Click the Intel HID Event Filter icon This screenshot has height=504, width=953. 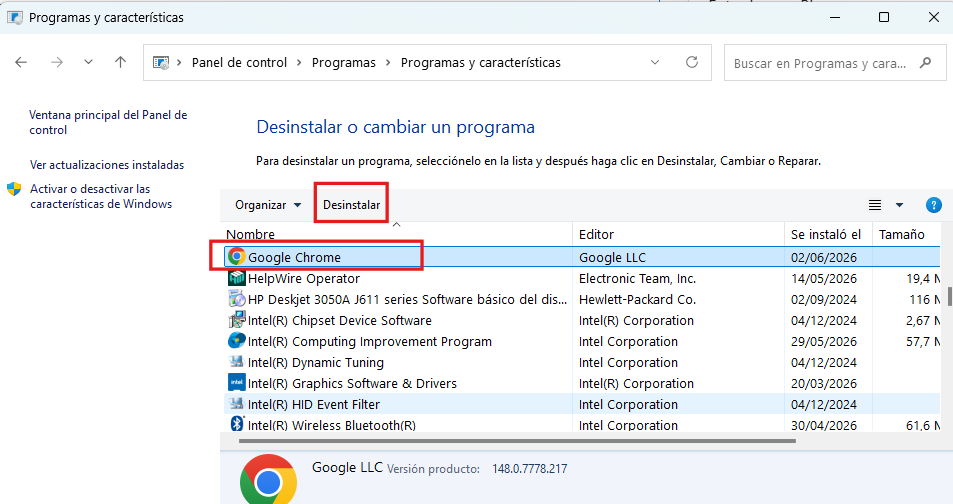[236, 403]
